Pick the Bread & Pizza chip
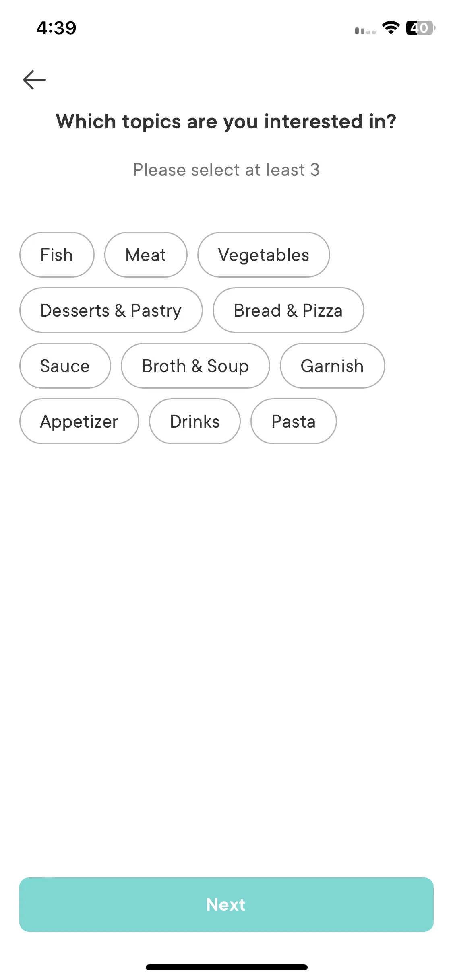 click(x=288, y=310)
